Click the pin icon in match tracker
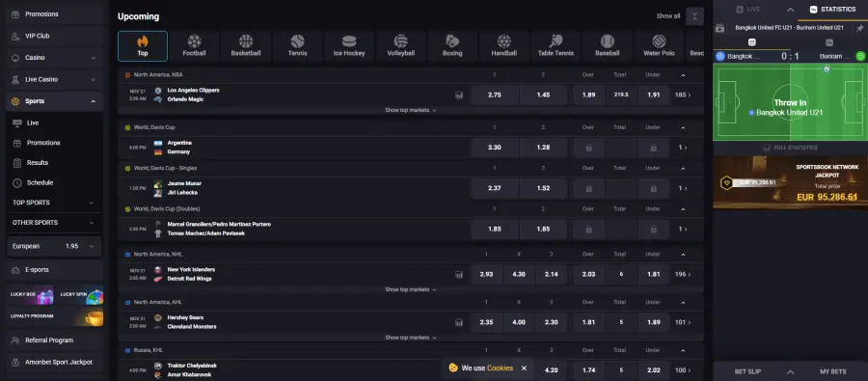 click(x=859, y=28)
